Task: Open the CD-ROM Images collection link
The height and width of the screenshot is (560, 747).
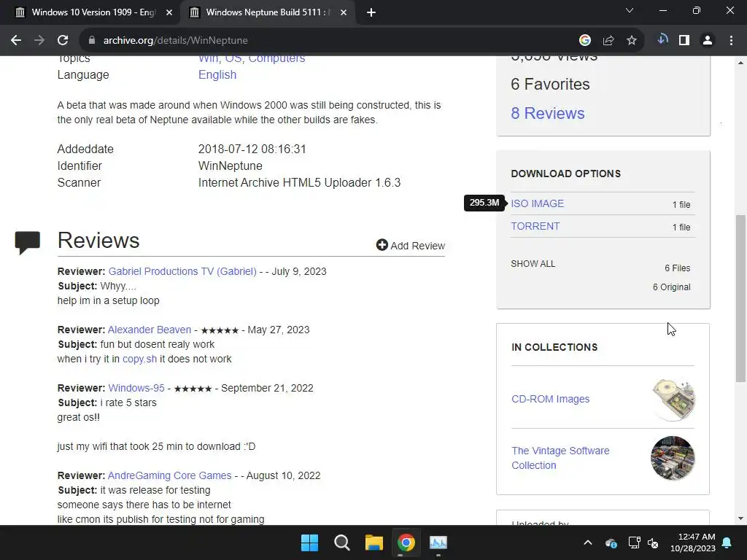Action: point(550,399)
